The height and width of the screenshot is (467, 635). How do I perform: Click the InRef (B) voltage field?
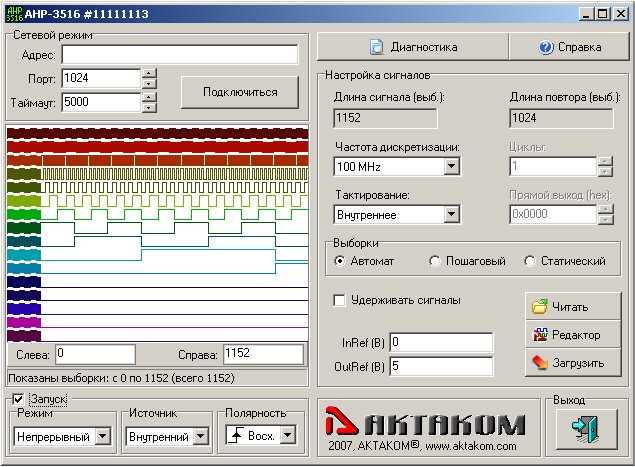click(440, 342)
